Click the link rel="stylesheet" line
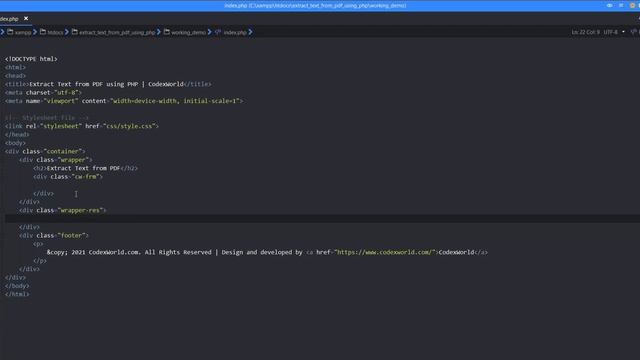The height and width of the screenshot is (360, 640). point(82,126)
